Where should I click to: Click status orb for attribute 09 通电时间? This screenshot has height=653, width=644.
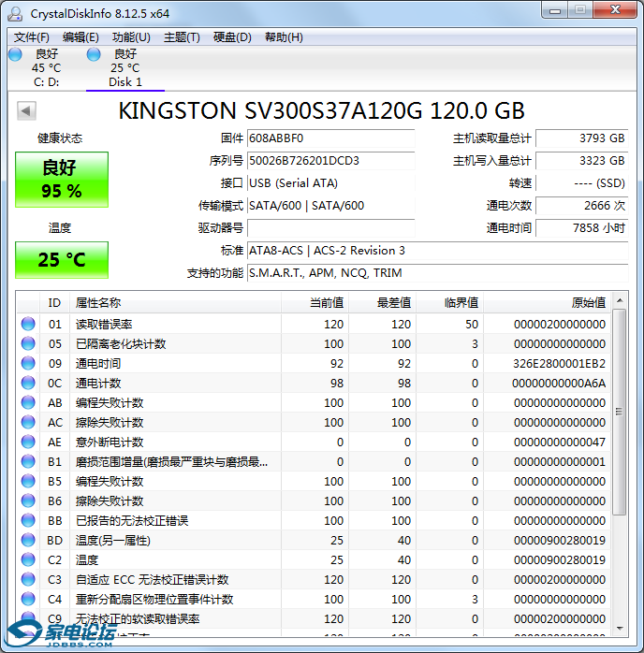pyautogui.click(x=28, y=363)
